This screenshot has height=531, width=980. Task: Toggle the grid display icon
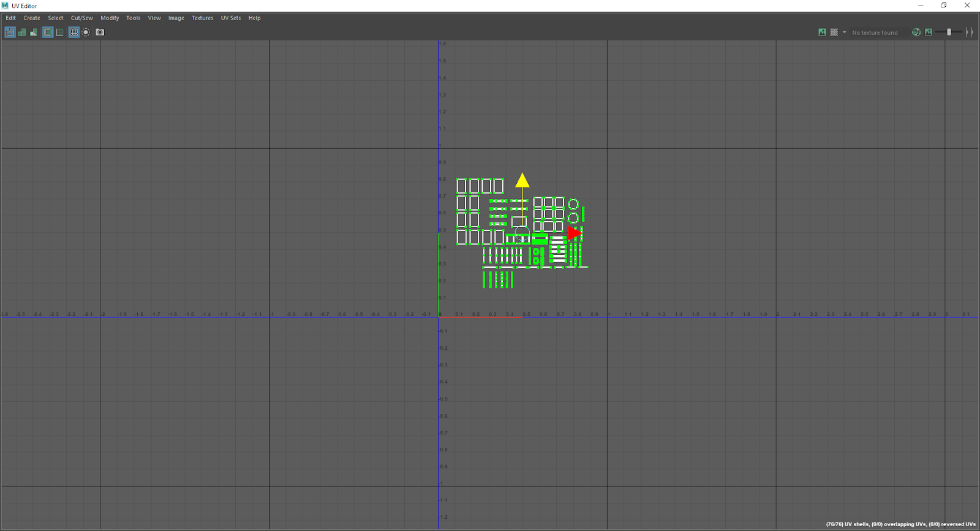pos(74,32)
